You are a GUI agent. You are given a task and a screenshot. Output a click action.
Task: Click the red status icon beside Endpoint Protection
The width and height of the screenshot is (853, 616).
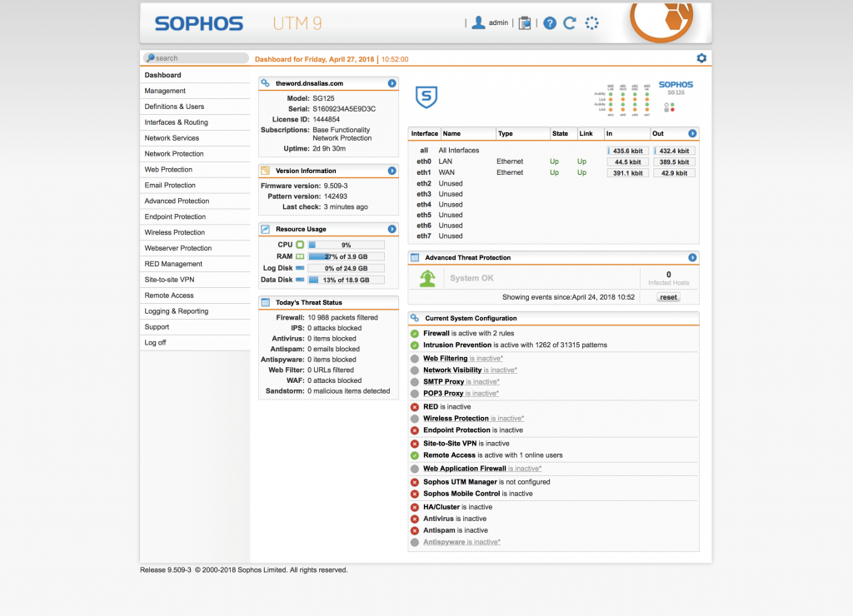click(x=415, y=430)
